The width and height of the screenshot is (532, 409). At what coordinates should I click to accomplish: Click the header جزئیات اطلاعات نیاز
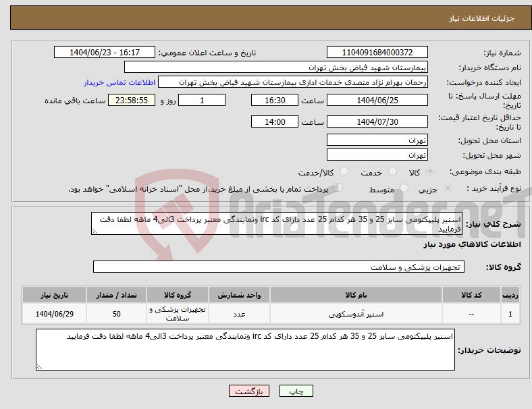pyautogui.click(x=482, y=18)
